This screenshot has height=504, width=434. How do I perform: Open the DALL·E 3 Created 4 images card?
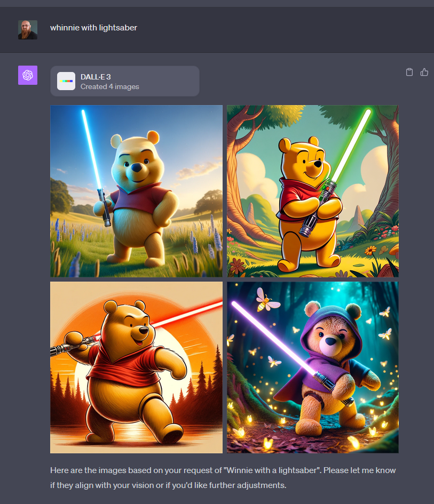click(125, 81)
